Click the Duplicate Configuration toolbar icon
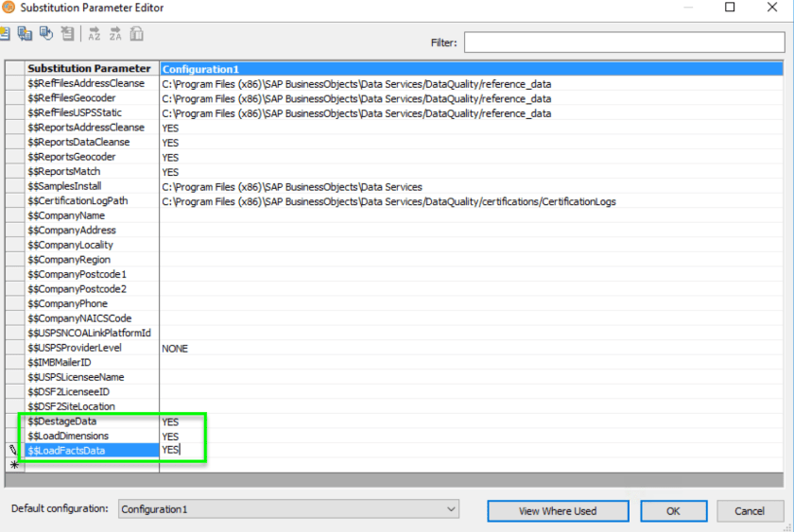The height and width of the screenshot is (532, 794). [x=26, y=34]
